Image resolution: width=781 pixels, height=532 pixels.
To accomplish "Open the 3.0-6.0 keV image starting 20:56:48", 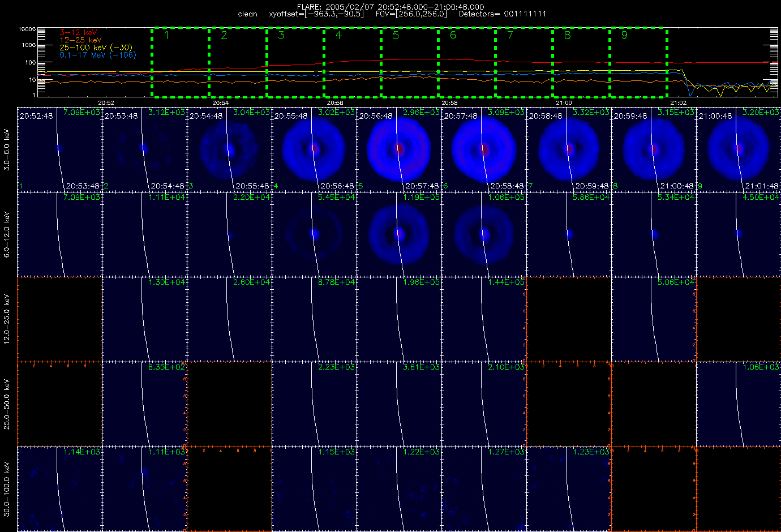I will (x=399, y=149).
